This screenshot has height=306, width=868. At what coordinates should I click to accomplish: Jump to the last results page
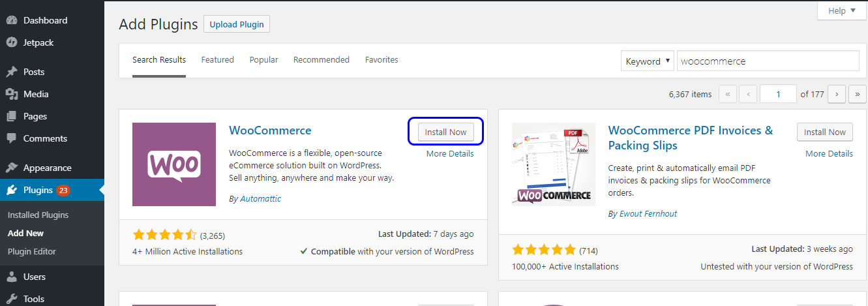pyautogui.click(x=857, y=94)
